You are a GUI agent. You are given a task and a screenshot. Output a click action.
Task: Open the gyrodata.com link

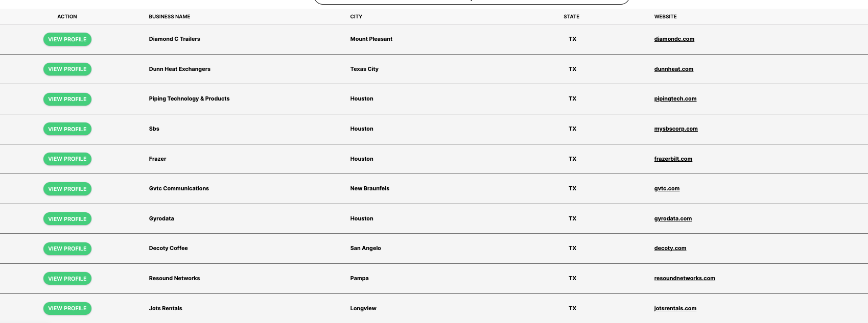(x=673, y=218)
